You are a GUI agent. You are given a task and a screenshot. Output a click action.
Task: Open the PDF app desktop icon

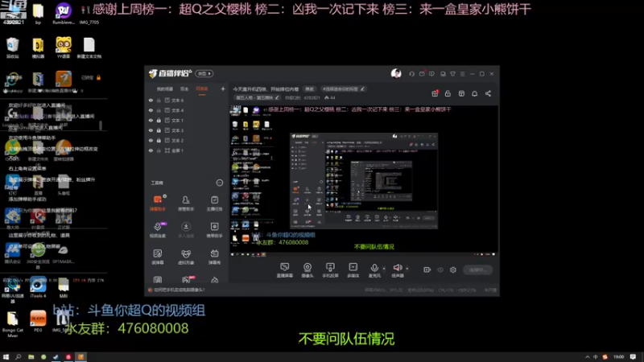coord(38,321)
